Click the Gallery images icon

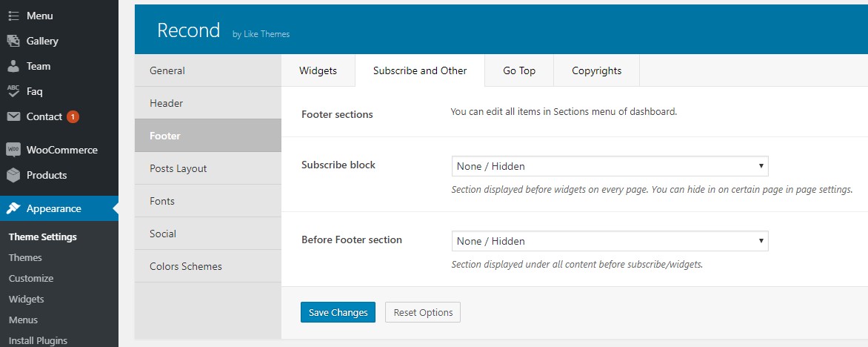[13, 41]
